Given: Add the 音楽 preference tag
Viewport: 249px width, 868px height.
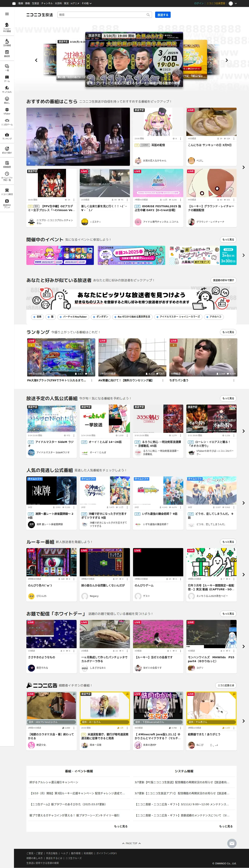Looking at the screenshot, I should (37, 317).
